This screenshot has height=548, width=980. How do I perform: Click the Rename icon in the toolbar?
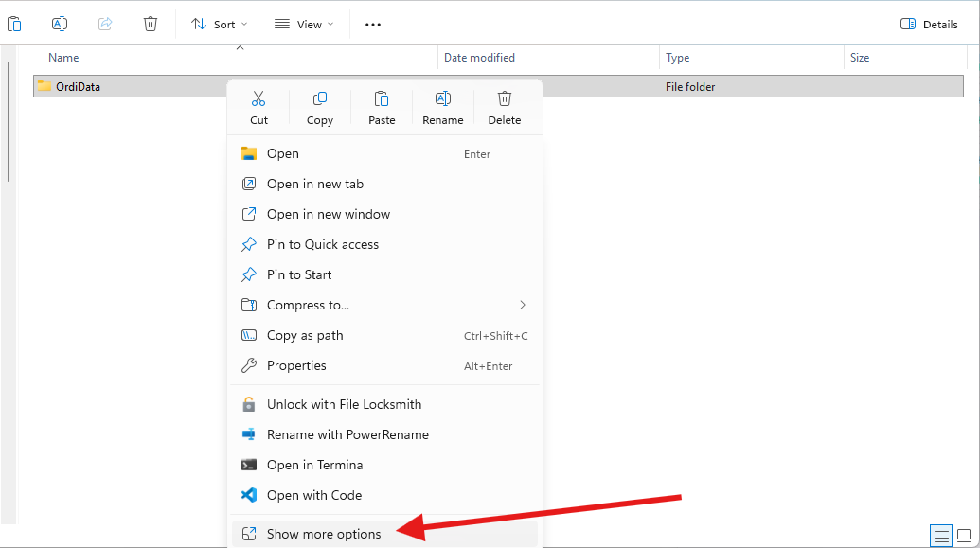tap(60, 24)
